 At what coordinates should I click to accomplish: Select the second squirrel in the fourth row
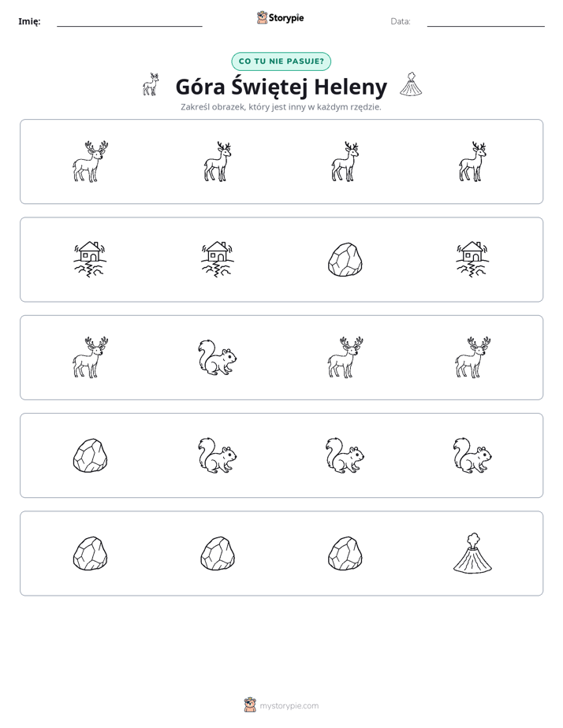345,455
